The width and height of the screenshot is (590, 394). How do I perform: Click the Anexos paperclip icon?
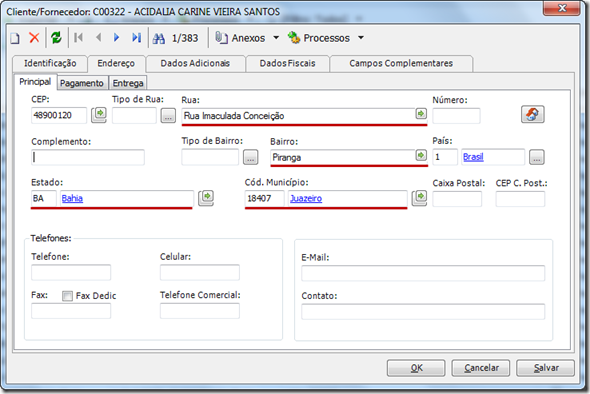click(221, 38)
